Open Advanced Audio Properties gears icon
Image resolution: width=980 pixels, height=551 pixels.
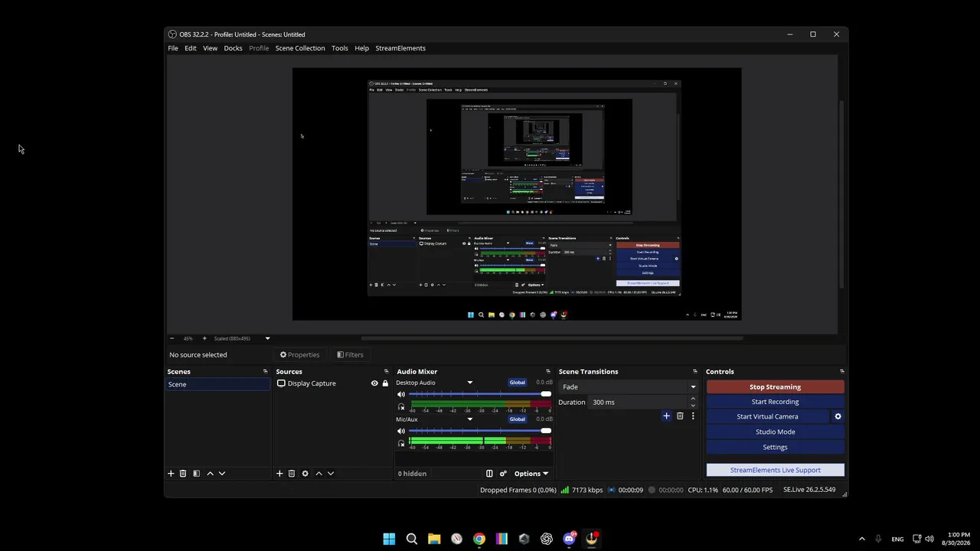pyautogui.click(x=503, y=474)
